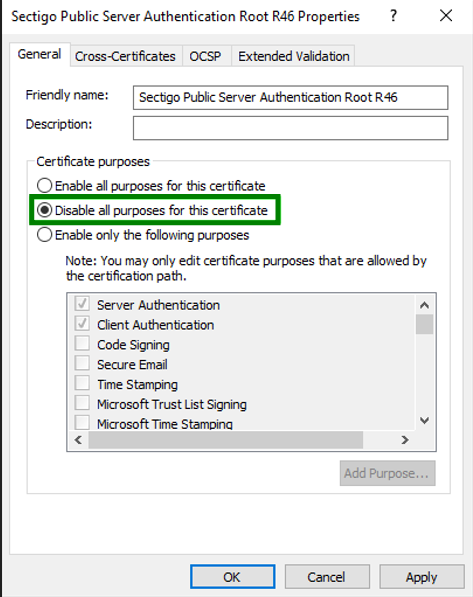The width and height of the screenshot is (473, 597).
Task: Click the question mark help icon
Action: tap(393, 16)
